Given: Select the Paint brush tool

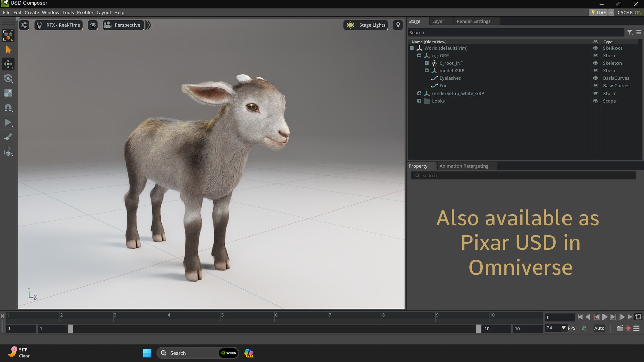Looking at the screenshot, I should point(8,137).
